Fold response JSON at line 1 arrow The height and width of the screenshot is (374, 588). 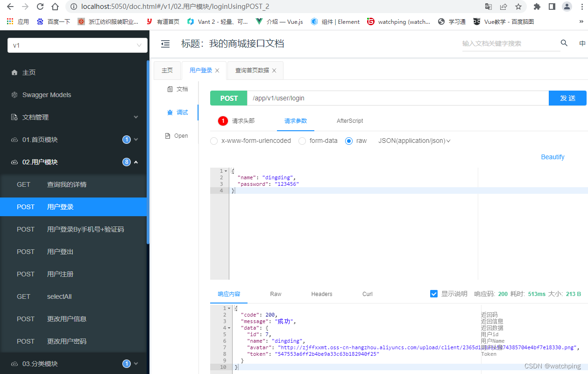point(229,308)
